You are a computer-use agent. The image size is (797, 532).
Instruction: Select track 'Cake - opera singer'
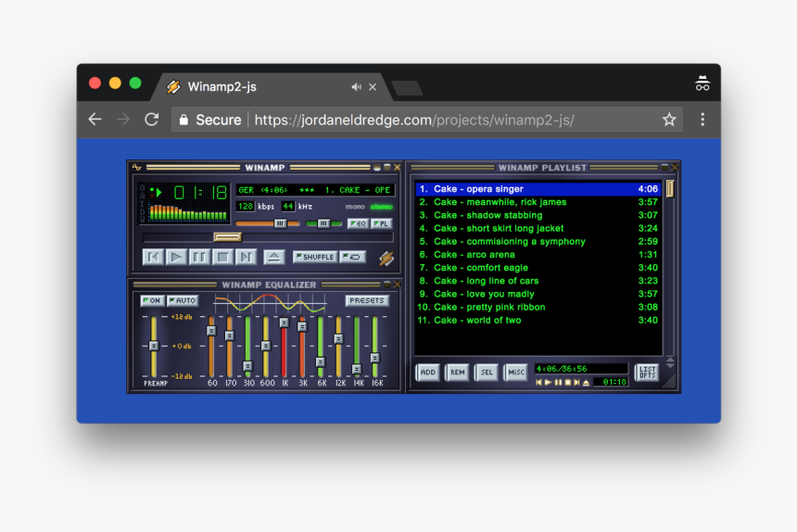coord(538,189)
